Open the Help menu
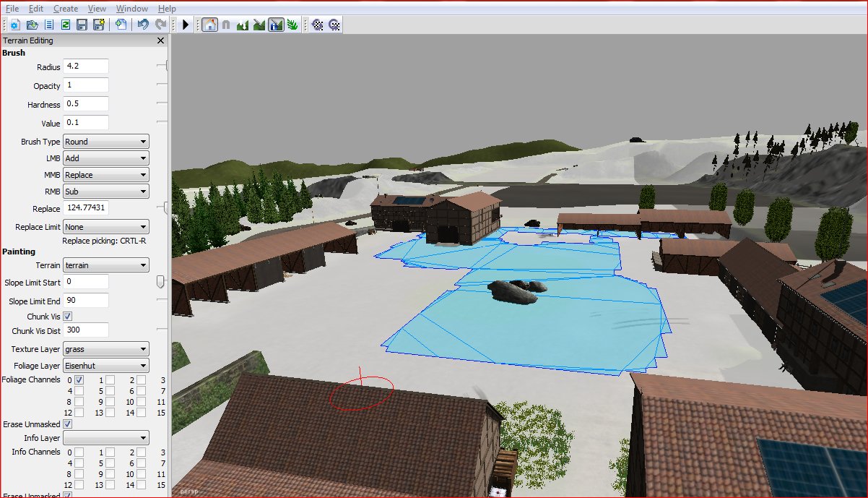This screenshot has height=498, width=868. point(167,9)
